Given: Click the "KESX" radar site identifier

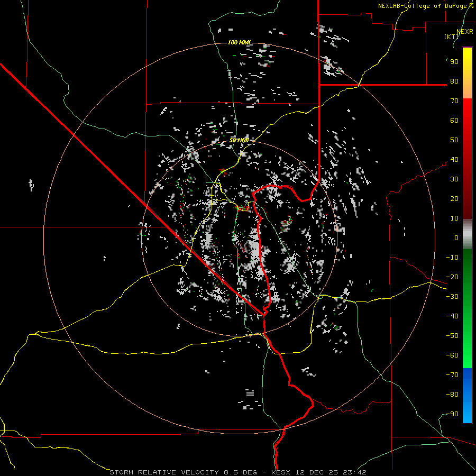Looking at the screenshot, I should point(281,472).
